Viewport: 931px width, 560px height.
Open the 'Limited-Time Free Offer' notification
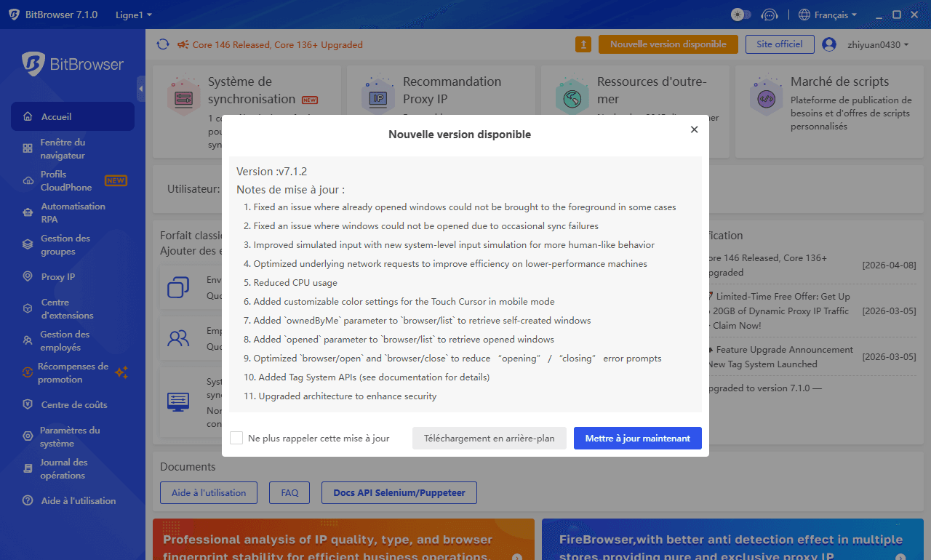click(x=779, y=311)
